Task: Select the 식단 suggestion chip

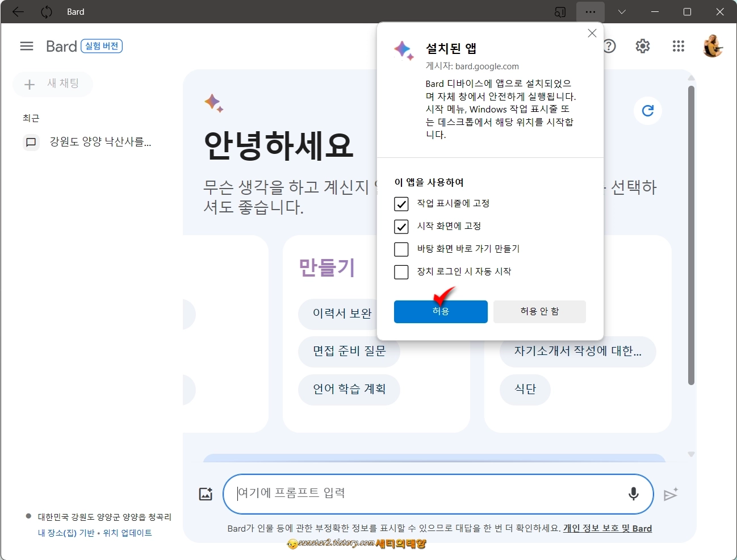Action: tap(525, 390)
